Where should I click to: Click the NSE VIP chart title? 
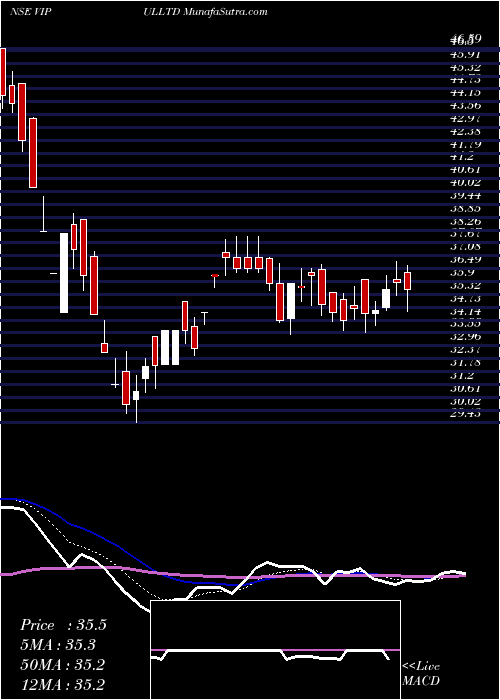coord(32,12)
